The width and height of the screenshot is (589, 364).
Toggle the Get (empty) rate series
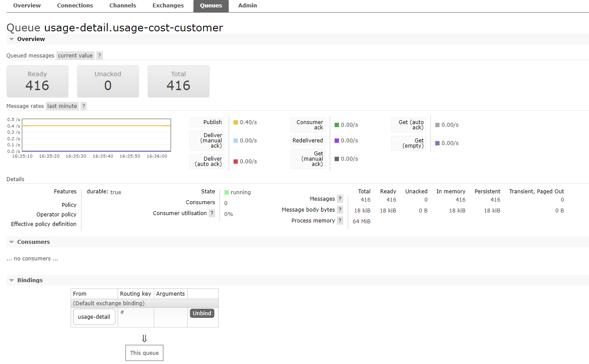(410, 143)
